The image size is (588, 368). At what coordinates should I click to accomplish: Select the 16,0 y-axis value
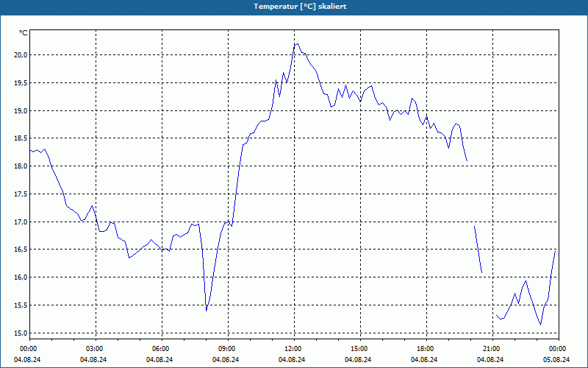(x=21, y=277)
